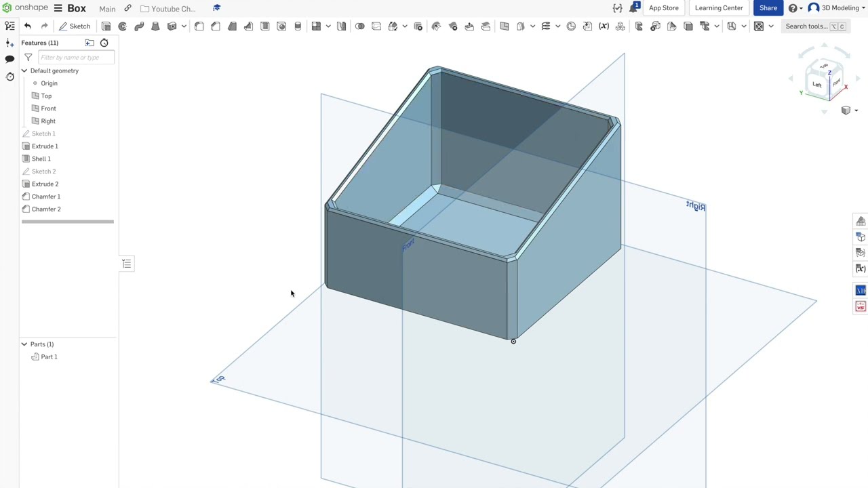
Task: Click the Share button
Action: [x=768, y=8]
